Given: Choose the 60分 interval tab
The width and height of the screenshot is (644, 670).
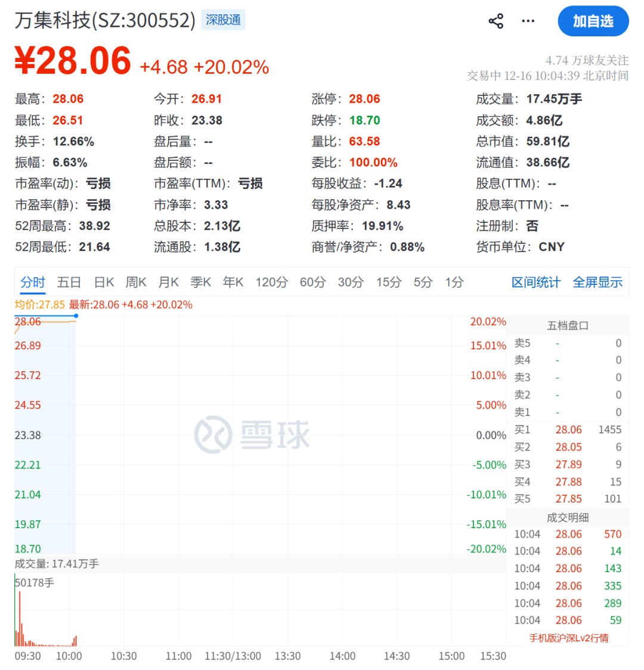Looking at the screenshot, I should tap(312, 283).
